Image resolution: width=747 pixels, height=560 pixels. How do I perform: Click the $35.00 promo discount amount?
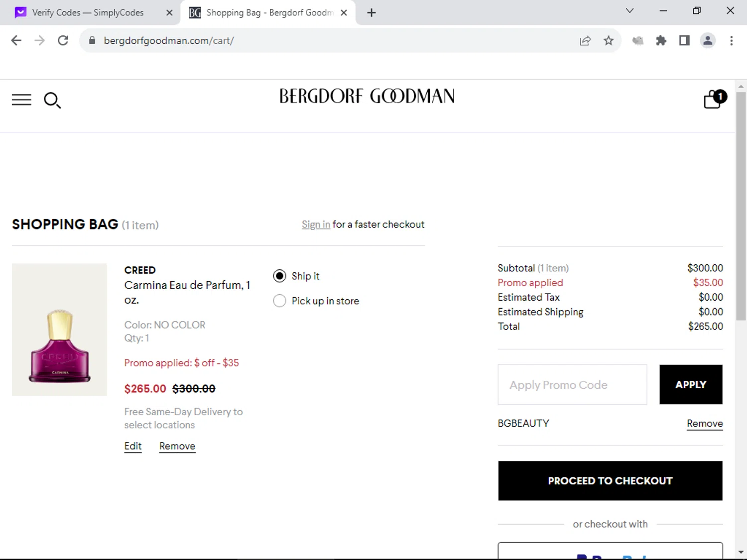[x=708, y=283]
